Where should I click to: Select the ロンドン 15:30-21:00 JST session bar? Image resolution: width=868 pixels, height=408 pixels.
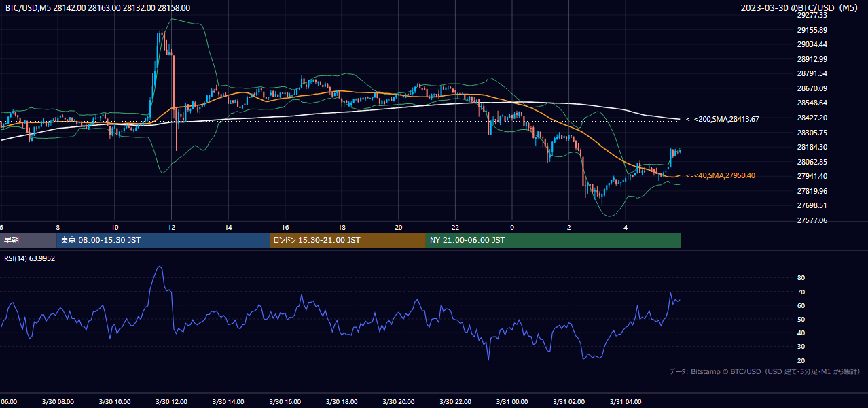(x=348, y=240)
